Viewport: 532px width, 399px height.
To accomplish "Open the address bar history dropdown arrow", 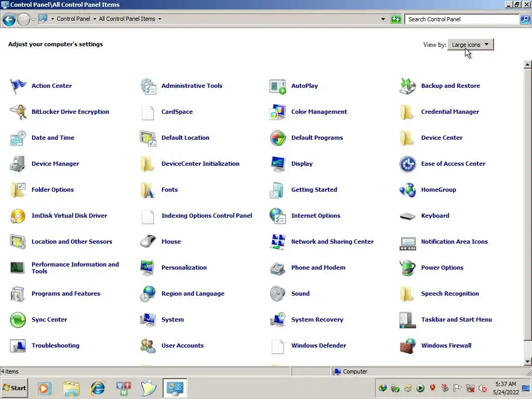I will click(383, 19).
